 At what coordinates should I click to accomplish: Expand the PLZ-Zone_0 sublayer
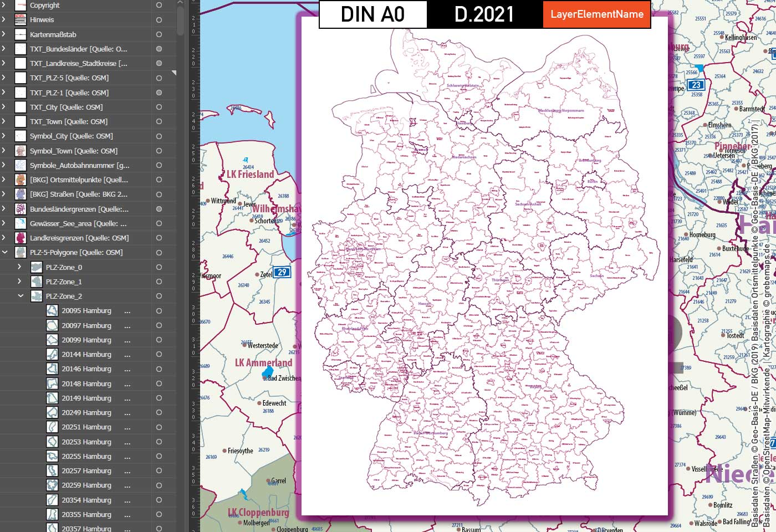(x=19, y=267)
